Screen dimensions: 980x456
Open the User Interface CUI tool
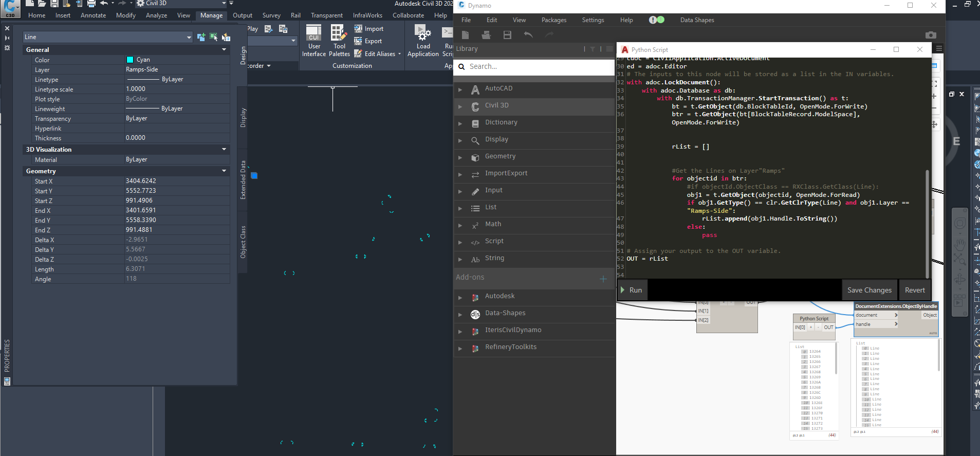314,41
